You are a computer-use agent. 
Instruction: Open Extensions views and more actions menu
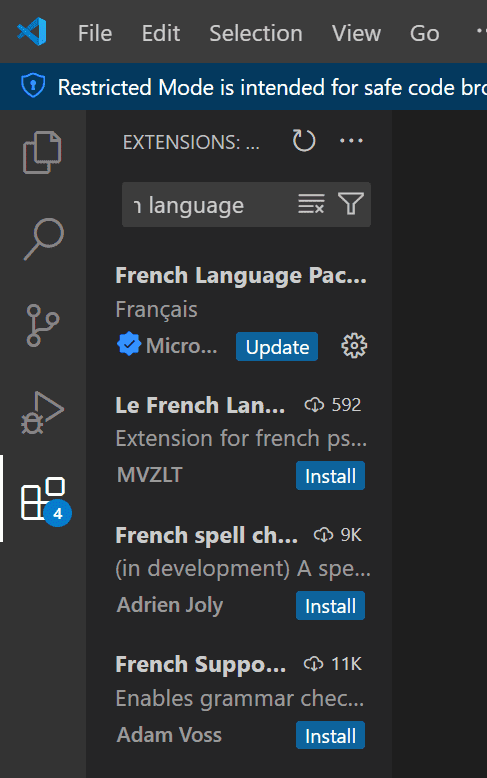coord(351,141)
